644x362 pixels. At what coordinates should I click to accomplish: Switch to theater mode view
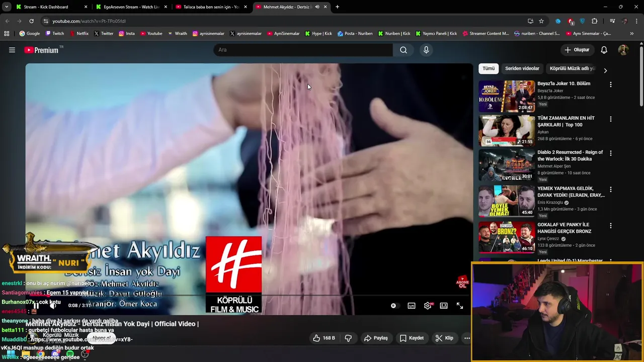point(444,306)
